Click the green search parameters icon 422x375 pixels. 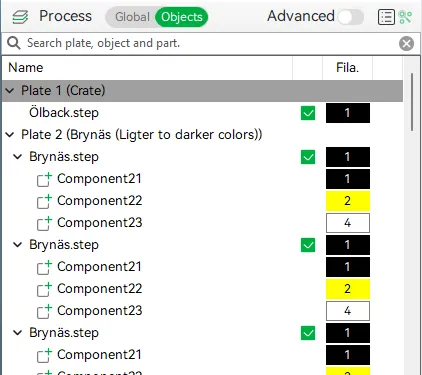pos(405,17)
